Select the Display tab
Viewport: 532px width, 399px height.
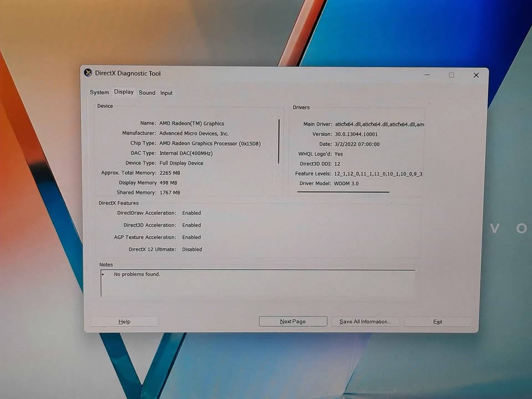pyautogui.click(x=124, y=92)
